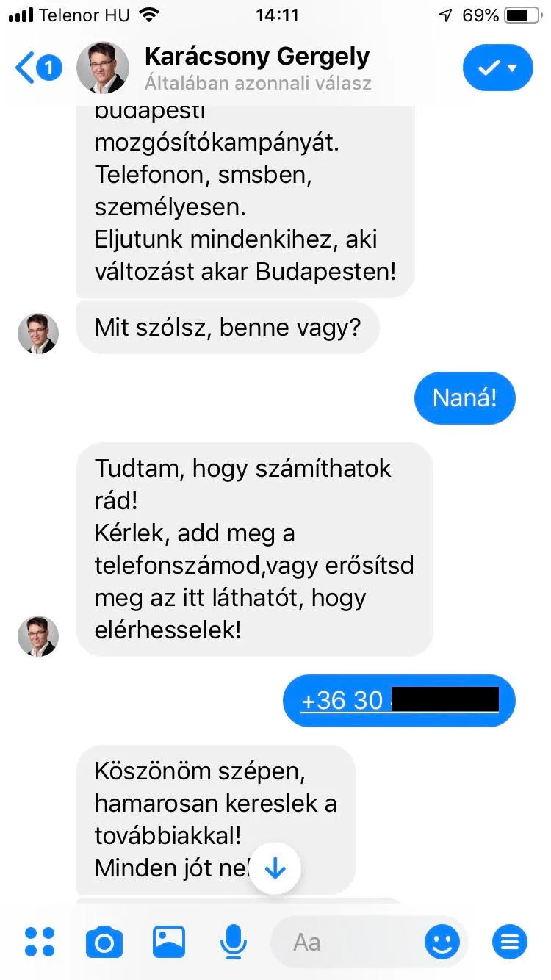Select the 'Mit szólsz, benne vagy?' message
This screenshot has height=980, width=551.
[228, 328]
